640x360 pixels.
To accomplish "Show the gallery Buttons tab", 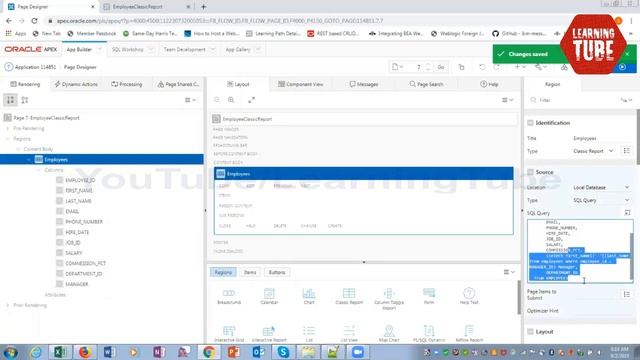I will click(x=277, y=272).
